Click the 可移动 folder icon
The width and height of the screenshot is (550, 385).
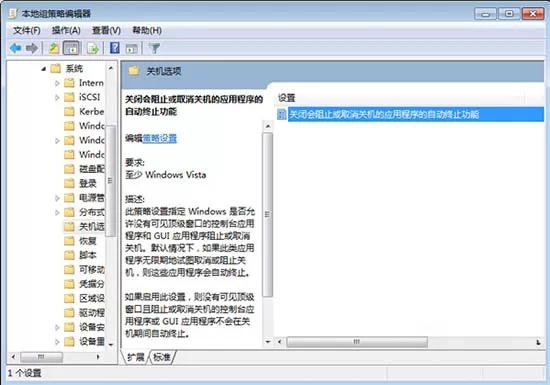[69, 270]
